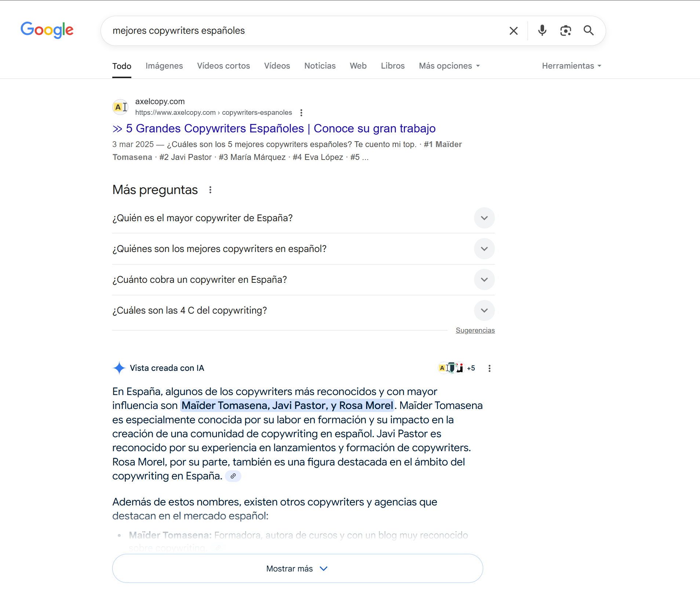Viewport: 700px width, 592px height.
Task: Expand "¿Quién es el mayor copywriter de España?"
Action: coord(484,218)
